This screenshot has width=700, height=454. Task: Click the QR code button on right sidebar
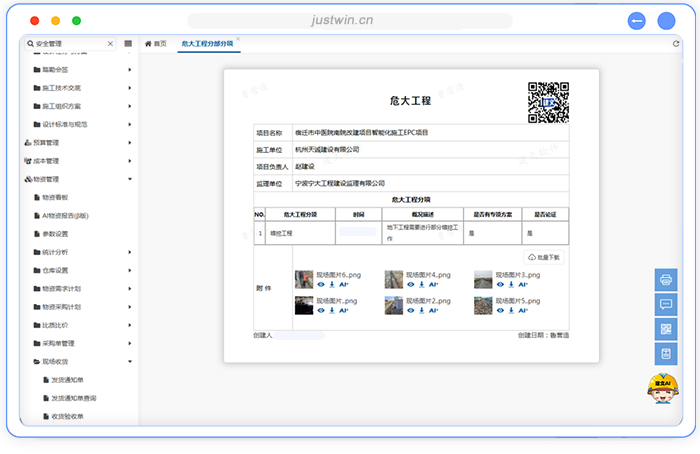click(x=666, y=329)
